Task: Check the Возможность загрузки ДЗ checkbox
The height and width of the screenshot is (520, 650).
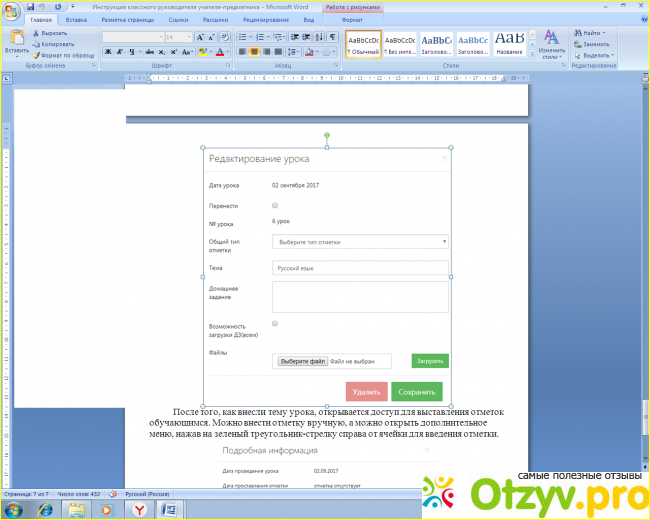Action: (275, 324)
